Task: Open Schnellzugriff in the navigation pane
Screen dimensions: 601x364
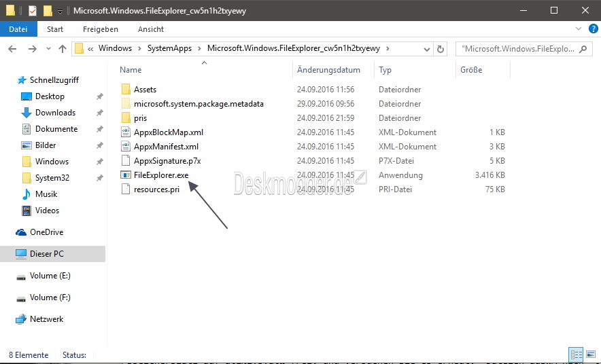Action: 54,80
